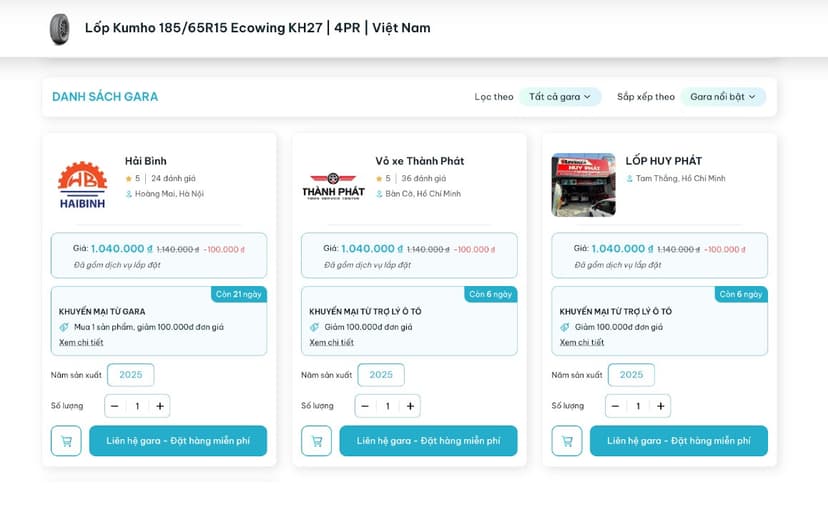This screenshot has height=520, width=828.
Task: Open 'Xem chi tiết' in Lốp Huy Phát promotion
Action: point(582,342)
